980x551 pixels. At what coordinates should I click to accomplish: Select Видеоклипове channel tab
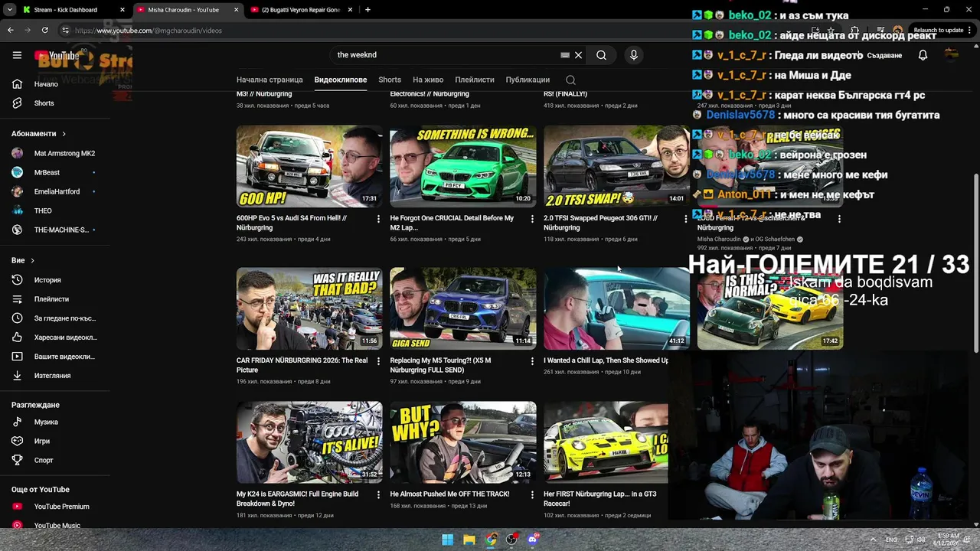(341, 80)
